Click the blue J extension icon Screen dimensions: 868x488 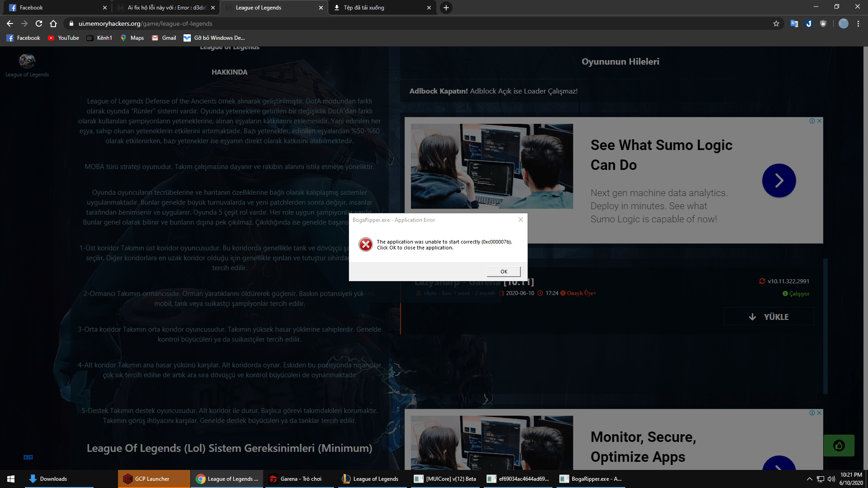[x=808, y=23]
